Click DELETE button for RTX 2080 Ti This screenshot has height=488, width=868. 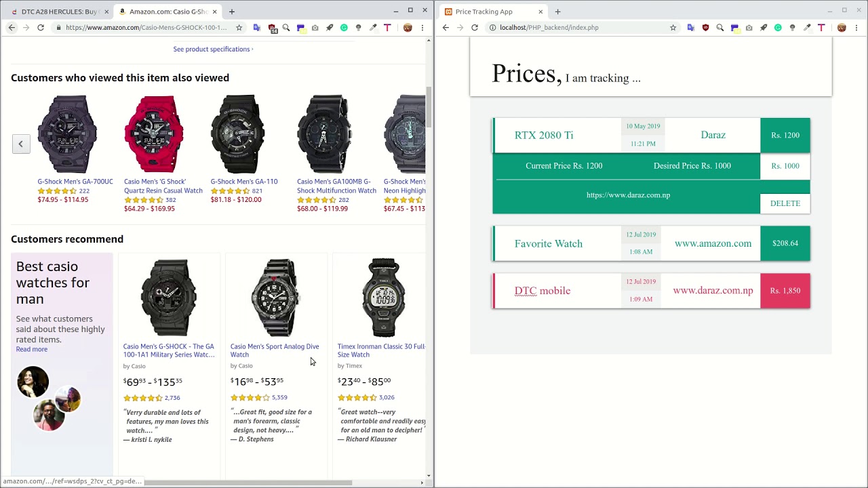click(785, 203)
